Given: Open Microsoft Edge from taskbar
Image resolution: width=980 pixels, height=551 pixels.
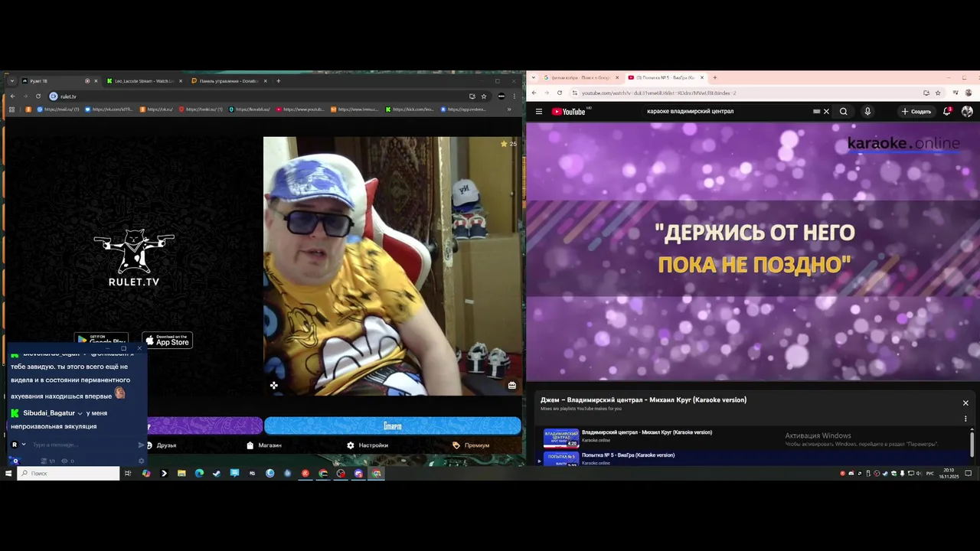Looking at the screenshot, I should 199,474.
